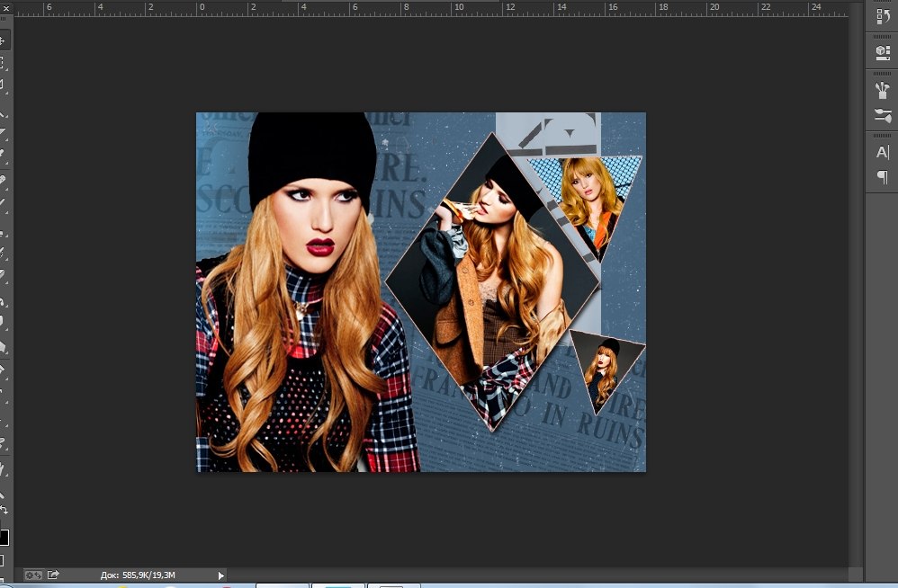Swap foreground and background colors
The image size is (898, 588).
[x=4, y=511]
